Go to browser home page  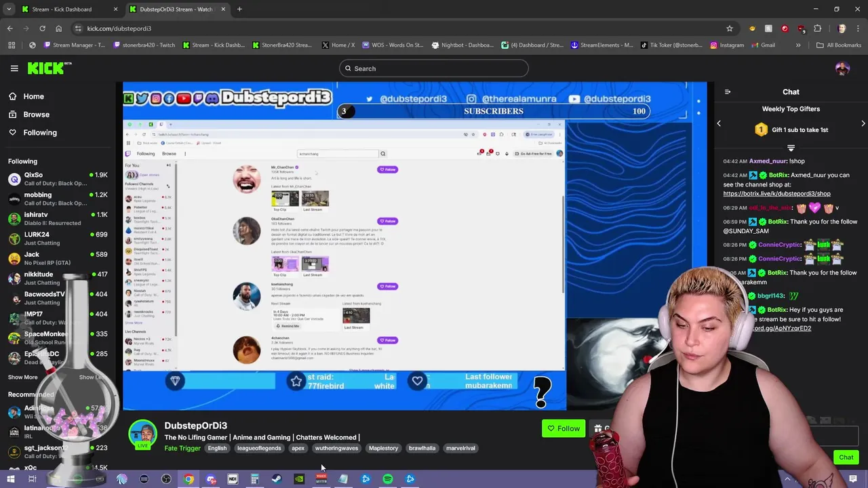(58, 28)
